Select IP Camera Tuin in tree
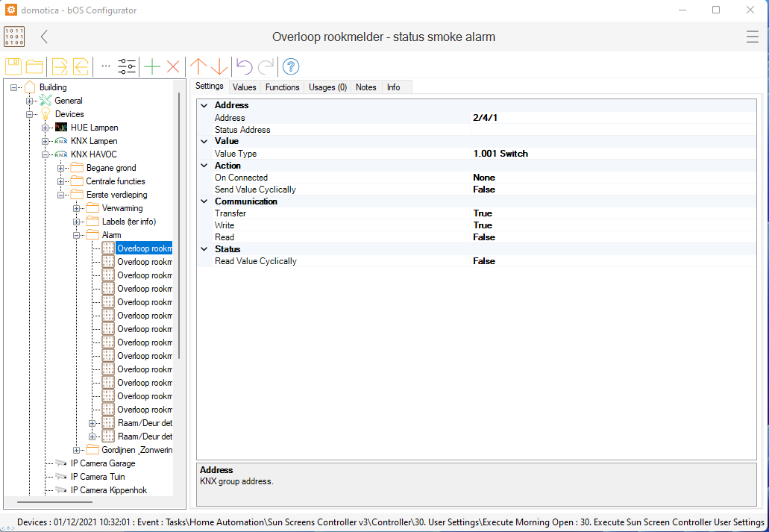Screen dimensions: 769x532 pyautogui.click(x=98, y=477)
